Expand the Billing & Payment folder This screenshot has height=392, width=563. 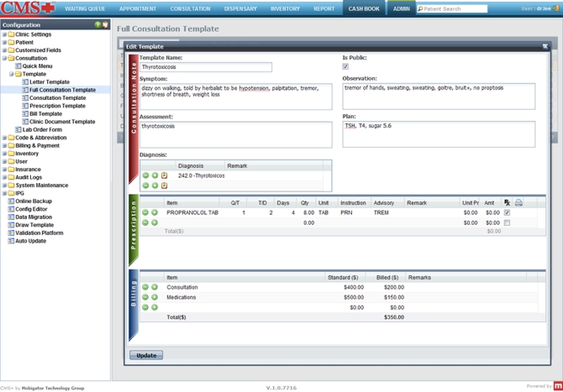pos(4,146)
